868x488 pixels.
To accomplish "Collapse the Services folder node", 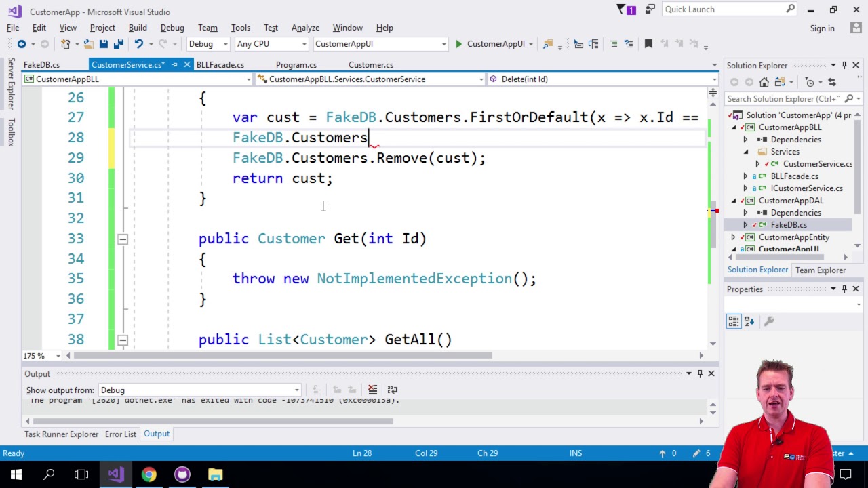I will [746, 152].
